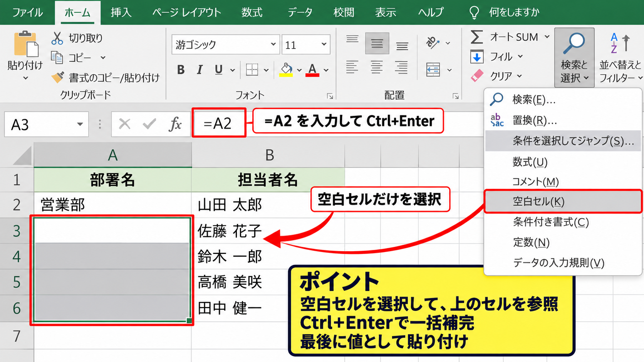Click the Fill (フィル) down-arrow icon
644x362 pixels.
point(477,57)
